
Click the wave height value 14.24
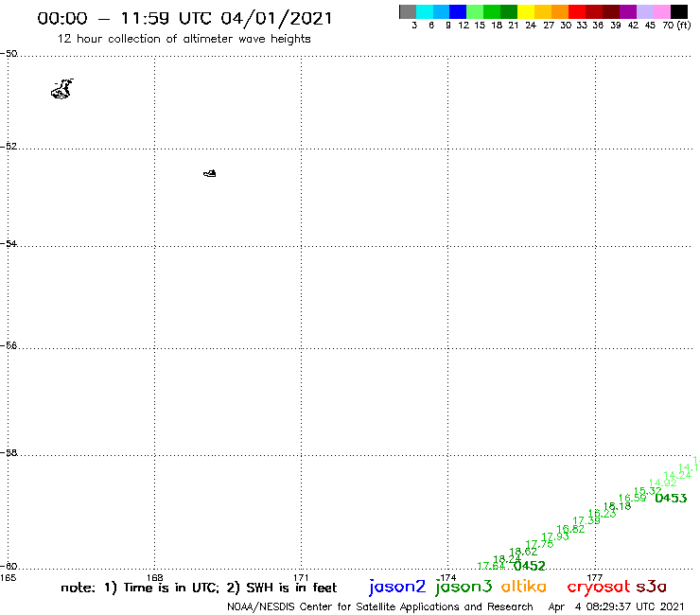677,475
